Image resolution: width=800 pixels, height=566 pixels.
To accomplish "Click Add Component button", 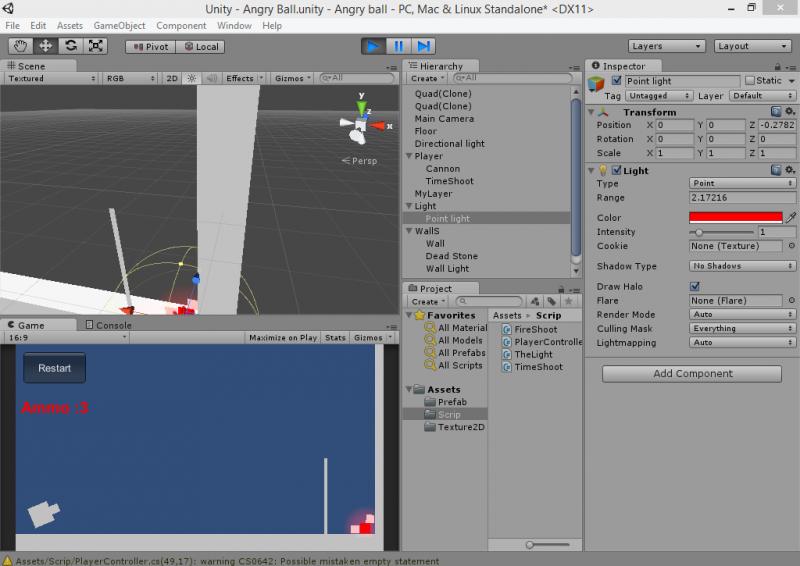I will point(692,374).
